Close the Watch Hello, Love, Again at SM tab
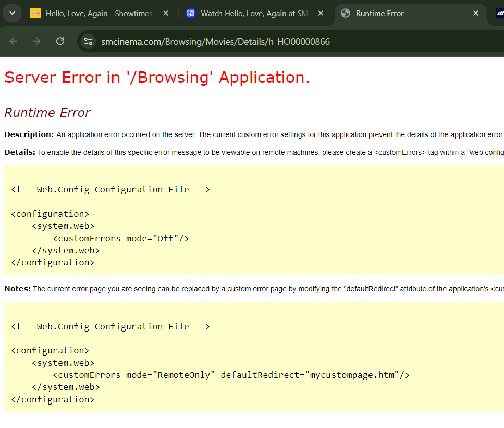Screen dimensions: 504x428 [321, 13]
